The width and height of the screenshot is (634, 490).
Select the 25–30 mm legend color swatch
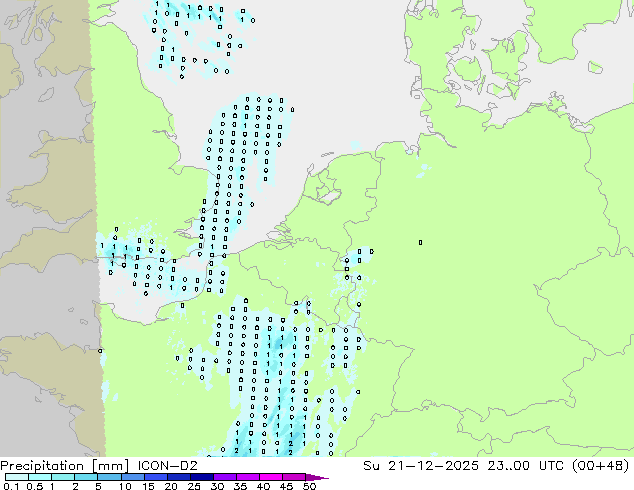pos(201,477)
